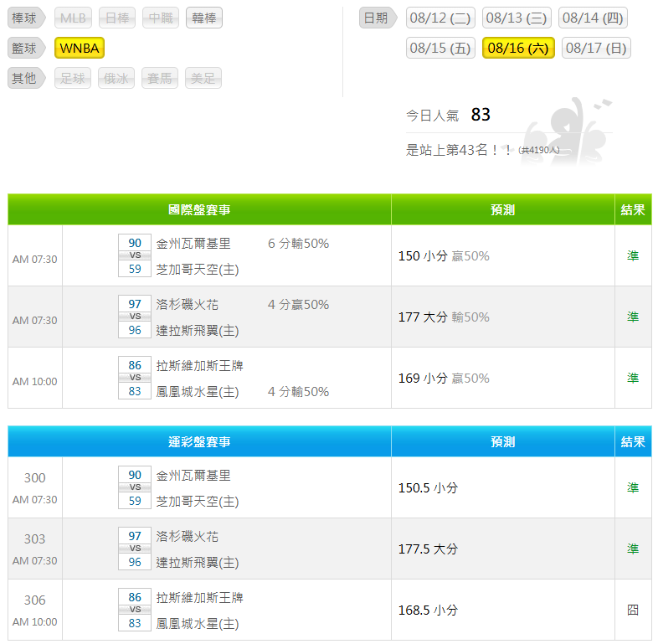Screen dimensions: 658x644
Task: Switch to date 08/15 (五)
Action: coord(440,48)
